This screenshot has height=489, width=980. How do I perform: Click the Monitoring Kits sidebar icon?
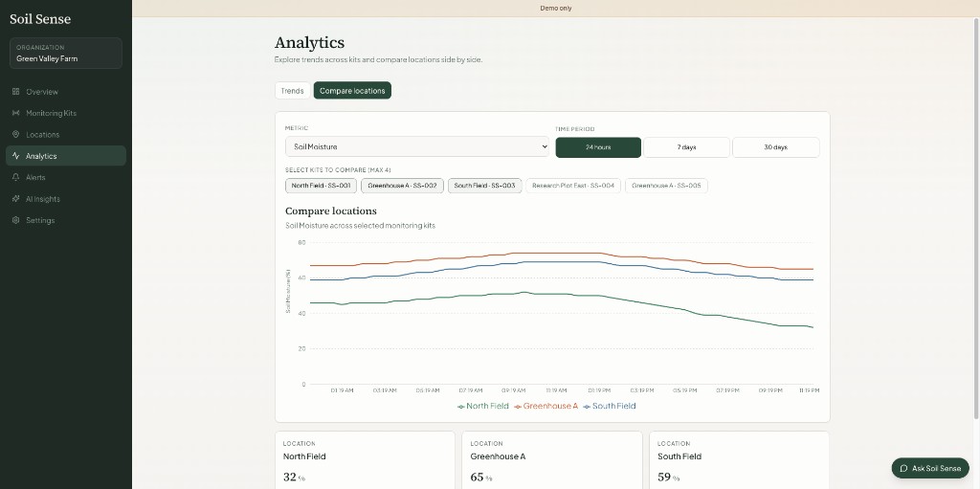(15, 113)
